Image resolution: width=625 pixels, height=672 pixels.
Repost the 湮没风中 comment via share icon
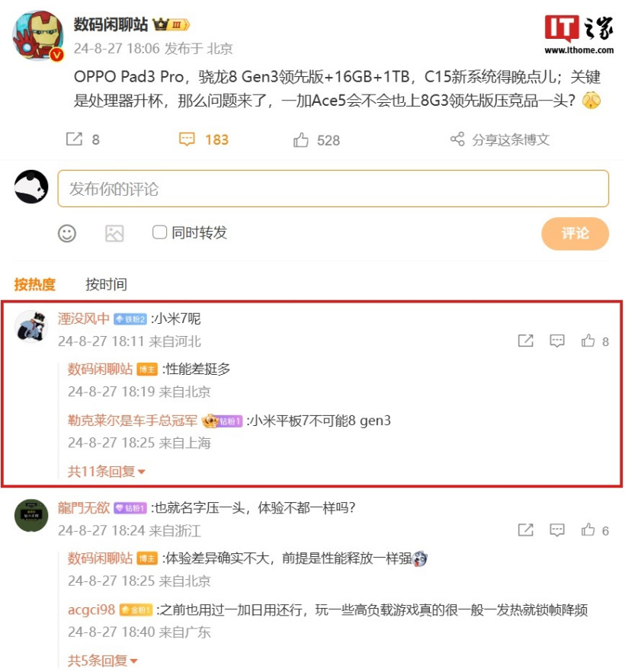526,341
